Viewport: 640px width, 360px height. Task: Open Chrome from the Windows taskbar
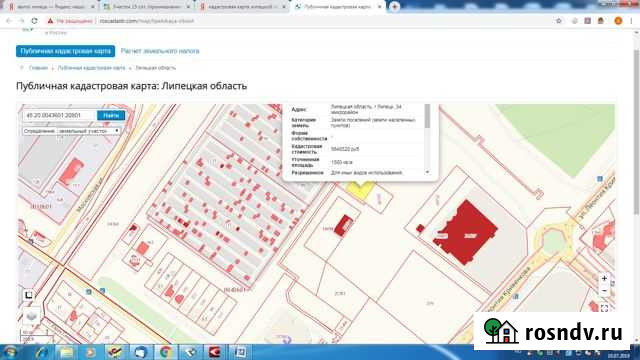(165, 352)
